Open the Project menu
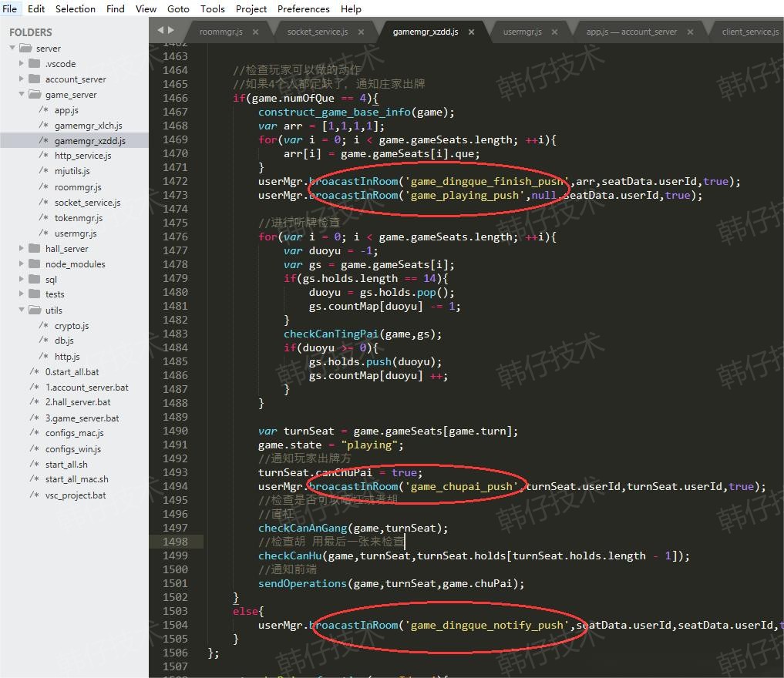Viewport: 784px width, 678px height. [x=251, y=8]
